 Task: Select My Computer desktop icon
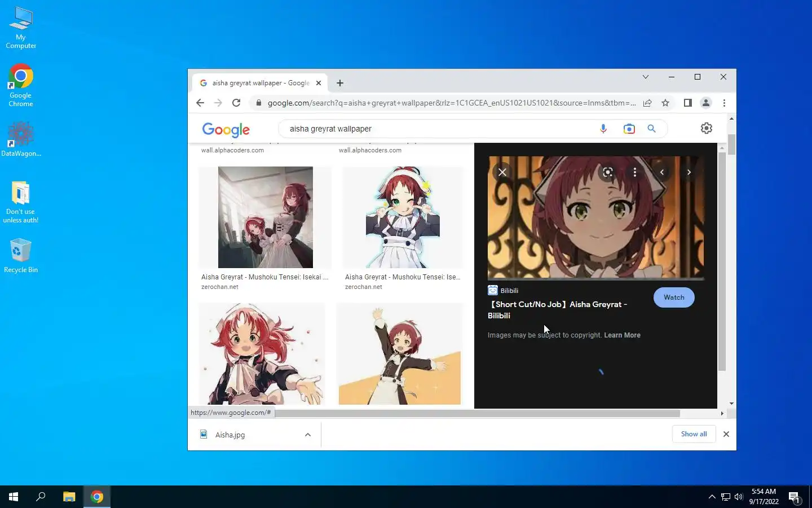21,28
